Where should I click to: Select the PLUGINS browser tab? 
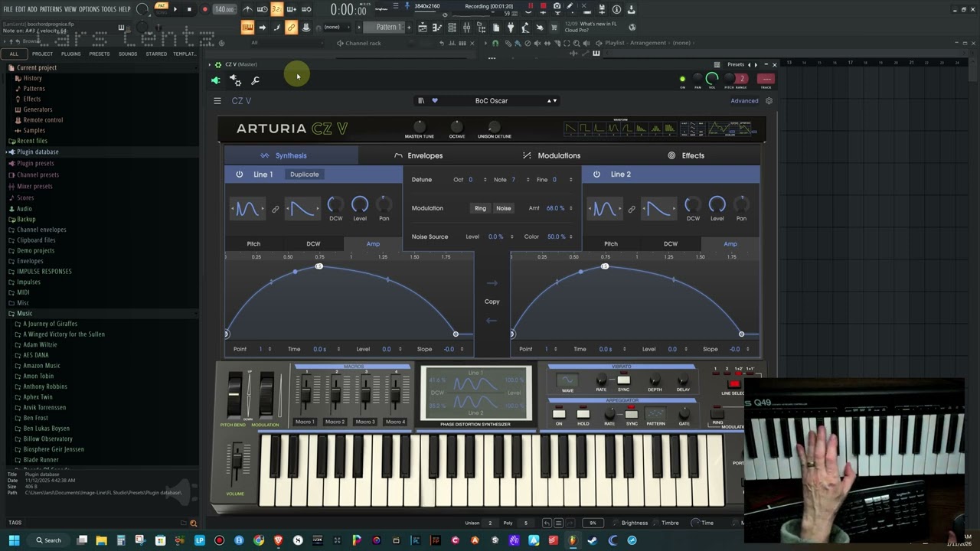(x=70, y=54)
